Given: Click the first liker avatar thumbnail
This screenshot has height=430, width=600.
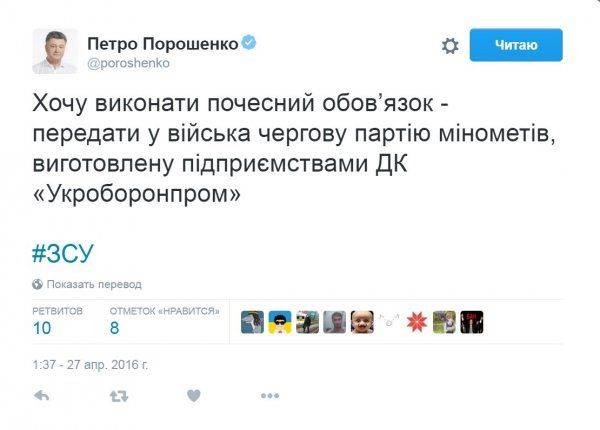Looking at the screenshot, I should (253, 321).
